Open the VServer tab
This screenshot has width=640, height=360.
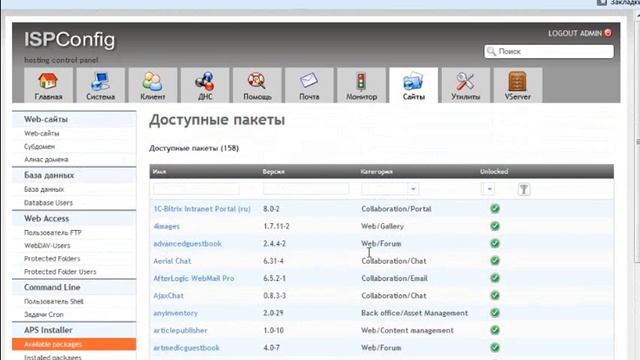(x=518, y=85)
